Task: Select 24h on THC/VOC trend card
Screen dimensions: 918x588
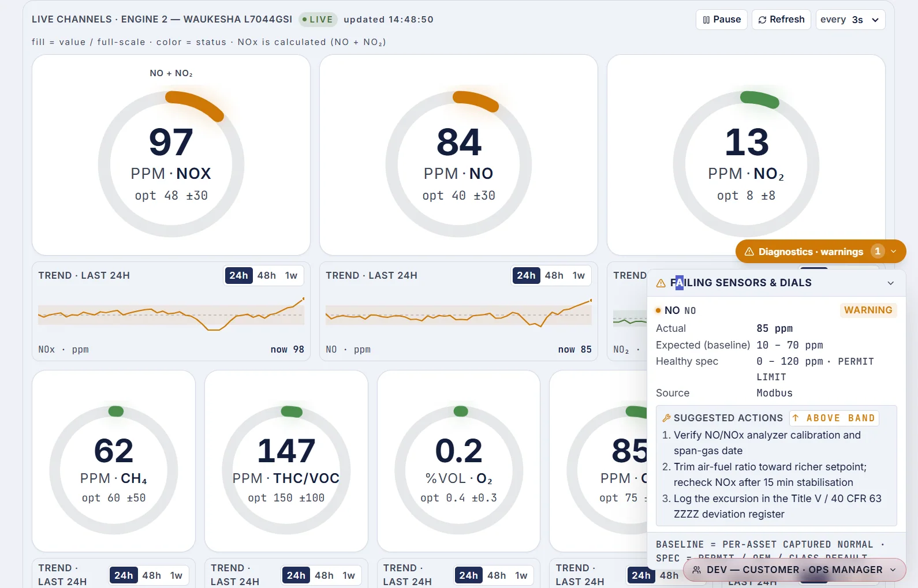Action: click(x=296, y=575)
